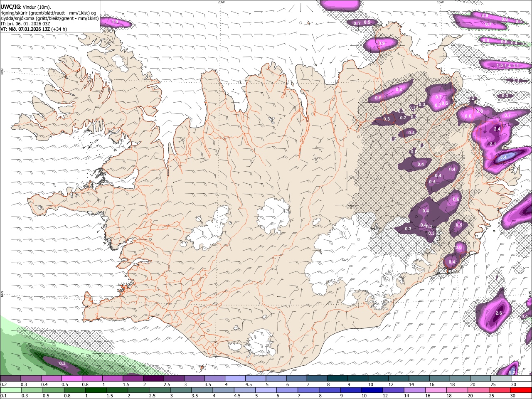Click the 0.3 value in the southwest rain band

(x=62, y=363)
